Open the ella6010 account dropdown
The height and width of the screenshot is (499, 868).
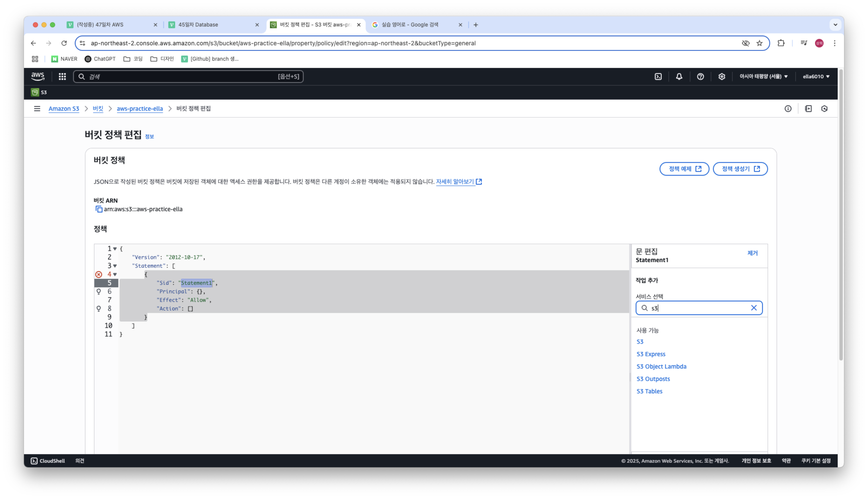[816, 76]
